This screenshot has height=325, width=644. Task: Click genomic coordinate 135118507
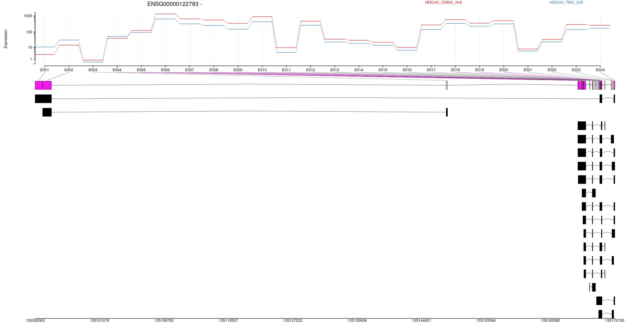click(228, 321)
